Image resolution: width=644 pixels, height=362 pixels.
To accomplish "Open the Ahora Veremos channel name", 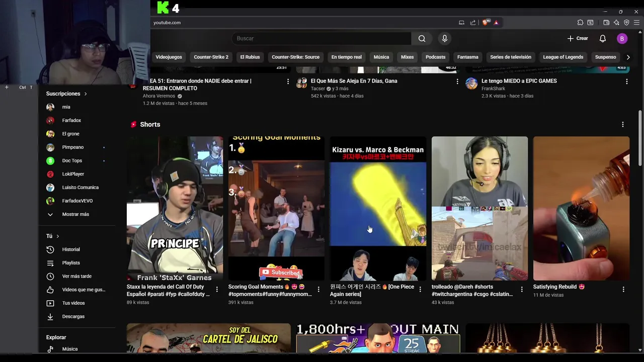I will [159, 96].
